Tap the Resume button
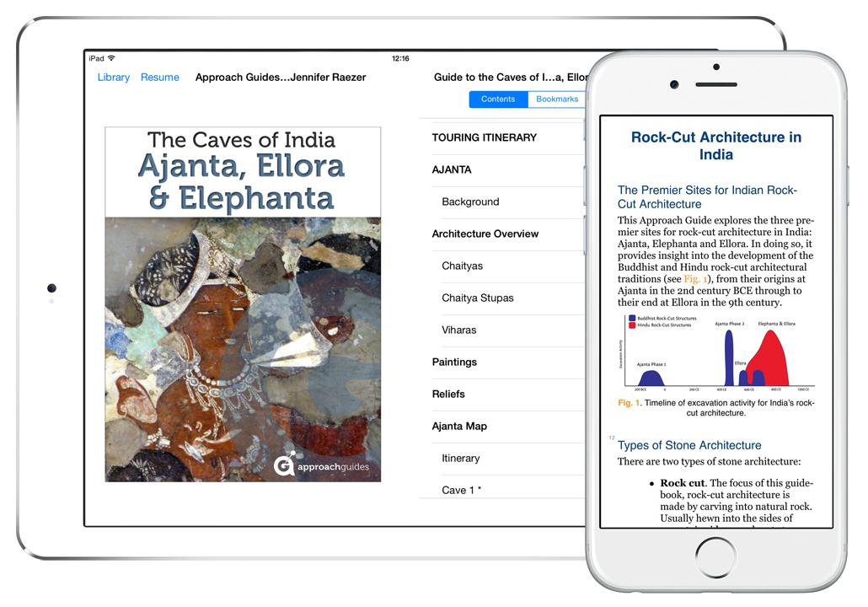Viewport: 868px width, 607px height. (x=159, y=78)
